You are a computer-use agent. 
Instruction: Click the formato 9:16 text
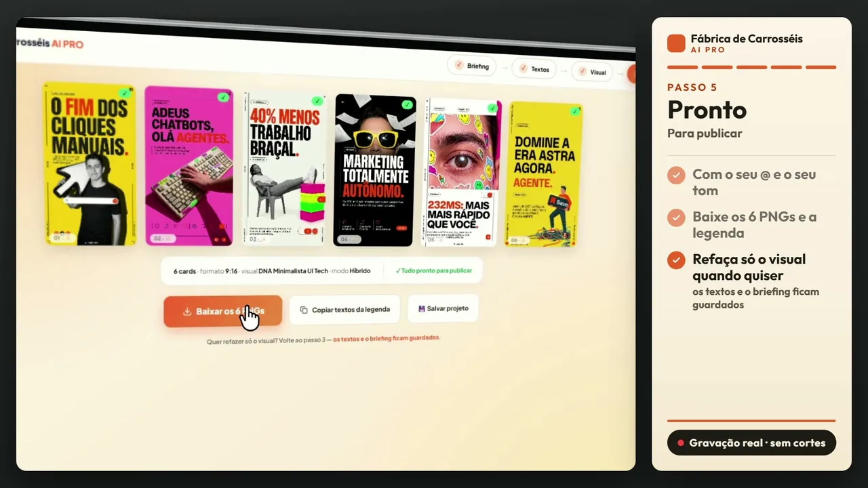[x=219, y=271]
